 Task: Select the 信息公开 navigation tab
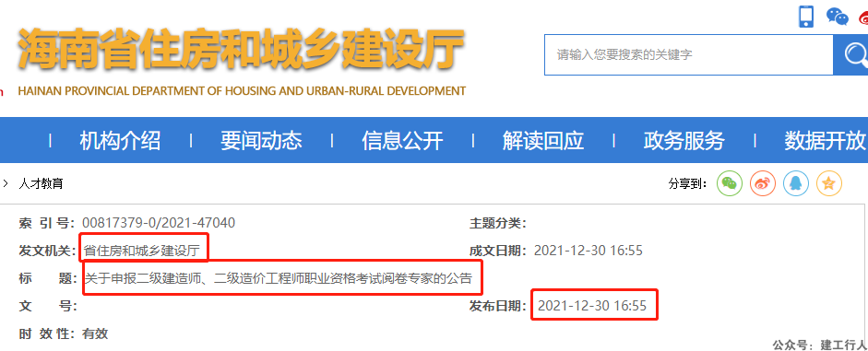coord(402,140)
